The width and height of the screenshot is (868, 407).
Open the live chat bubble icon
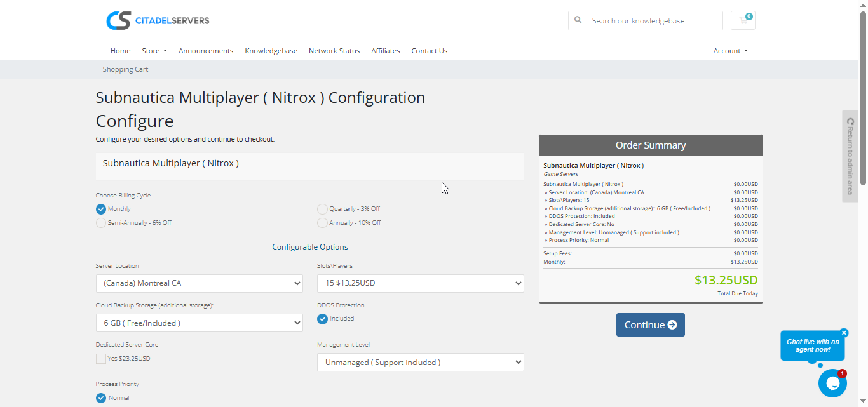tap(832, 383)
